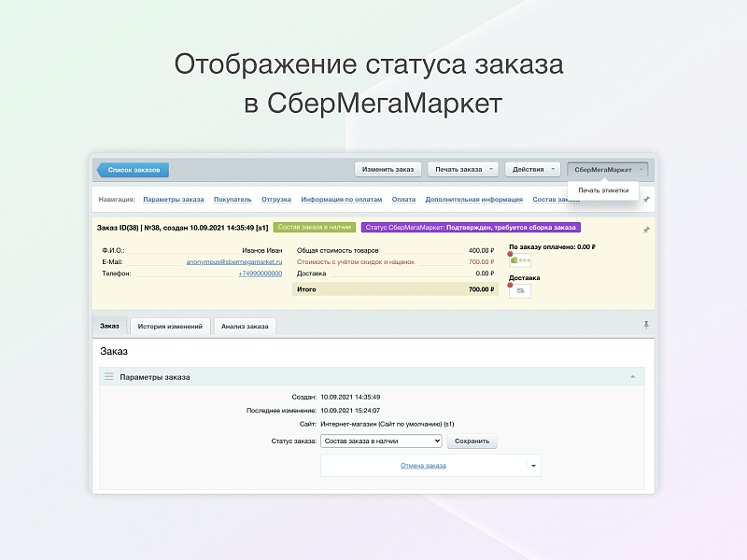Screen dimensions: 747x560
Task: Pin the tabs panel using pin icon
Action: coord(646,325)
